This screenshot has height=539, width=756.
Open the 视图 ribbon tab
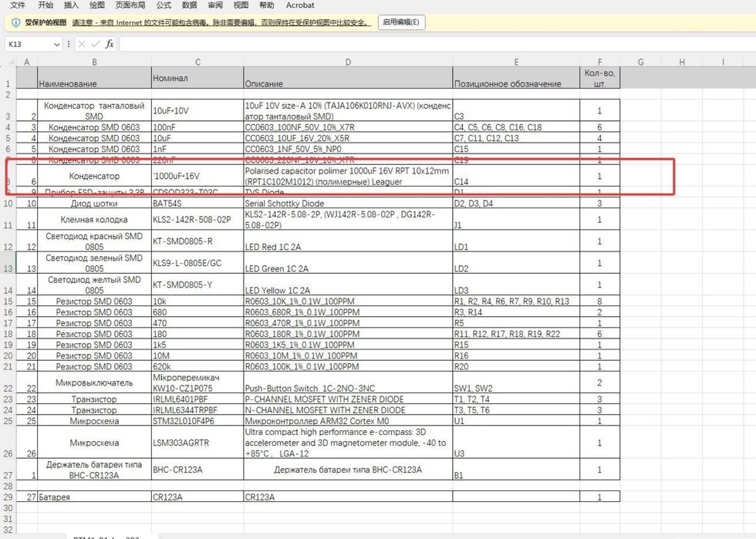pyautogui.click(x=241, y=5)
